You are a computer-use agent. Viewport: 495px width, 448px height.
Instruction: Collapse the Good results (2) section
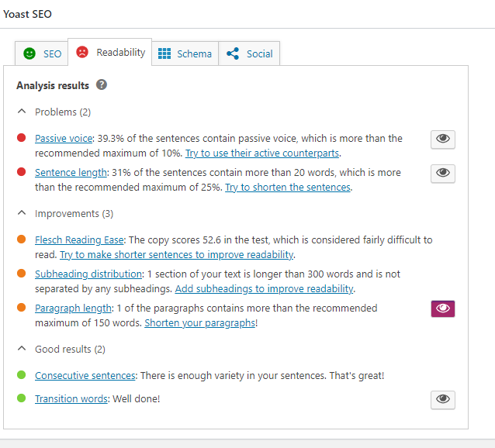pos(61,349)
